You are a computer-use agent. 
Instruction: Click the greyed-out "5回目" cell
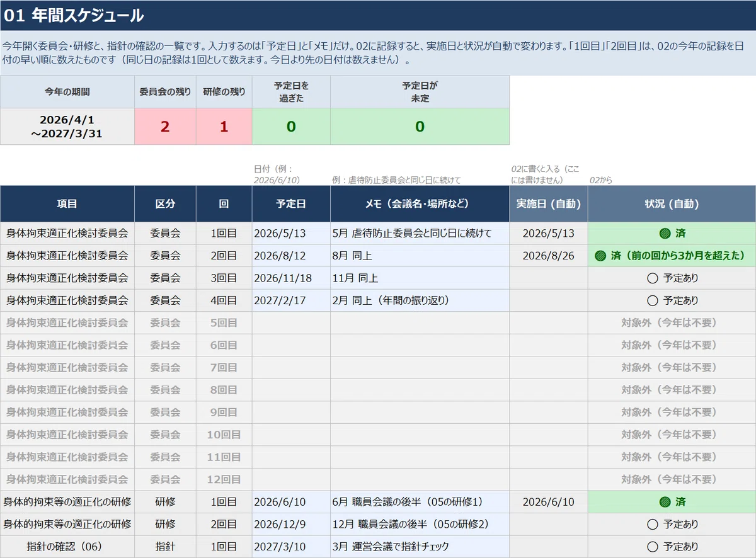224,322
